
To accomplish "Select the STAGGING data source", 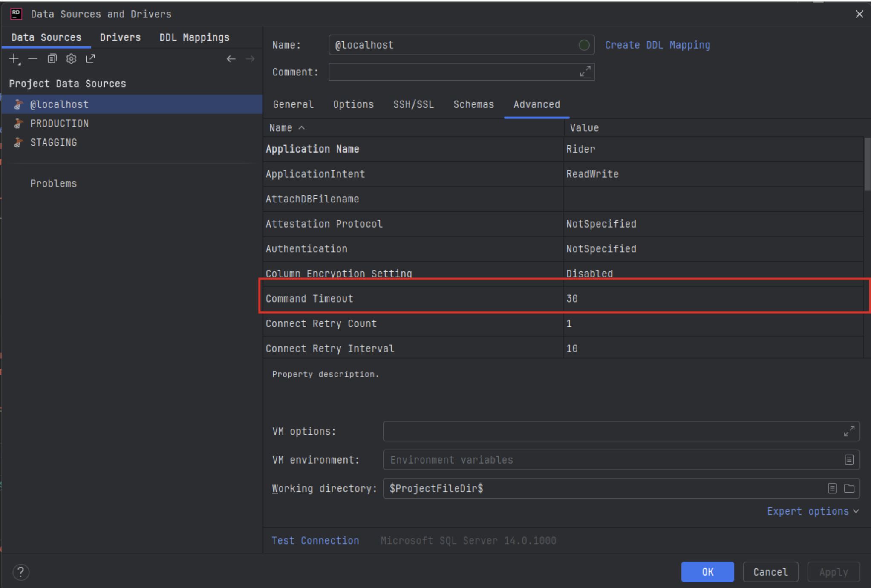I will 132,143.
